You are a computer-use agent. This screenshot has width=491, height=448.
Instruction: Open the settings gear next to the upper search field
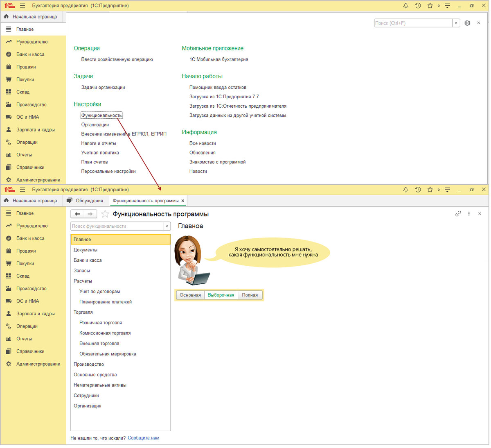467,23
